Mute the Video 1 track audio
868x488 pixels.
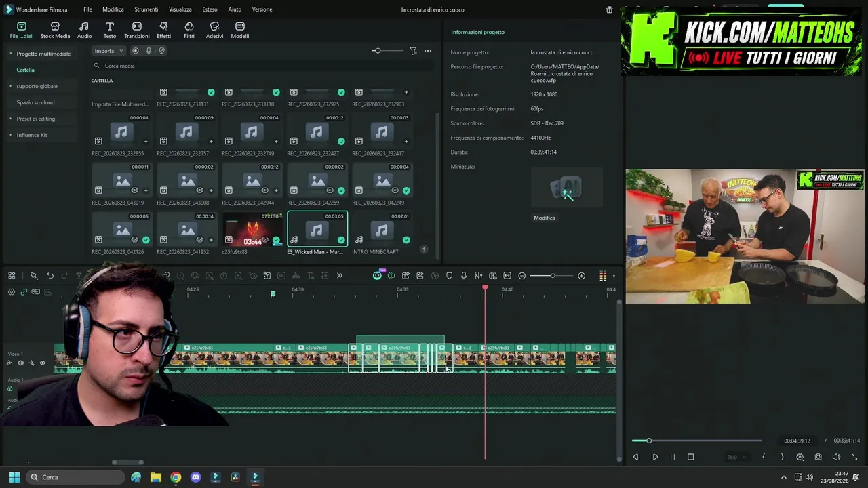[x=20, y=363]
